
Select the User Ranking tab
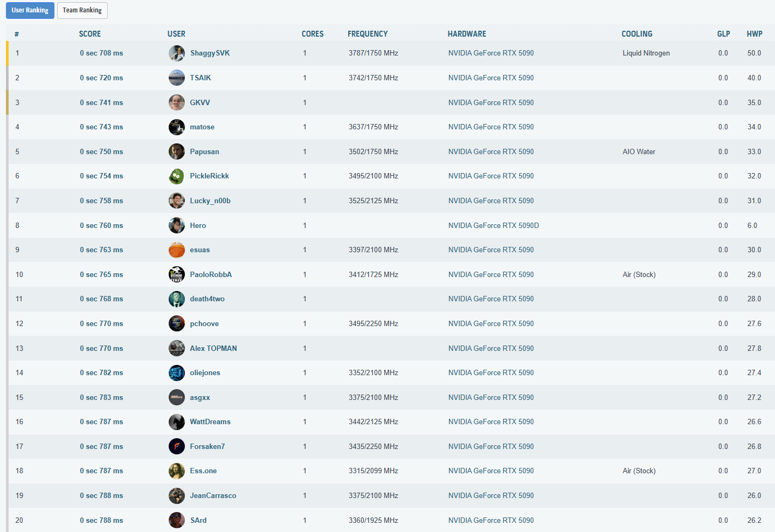[30, 10]
